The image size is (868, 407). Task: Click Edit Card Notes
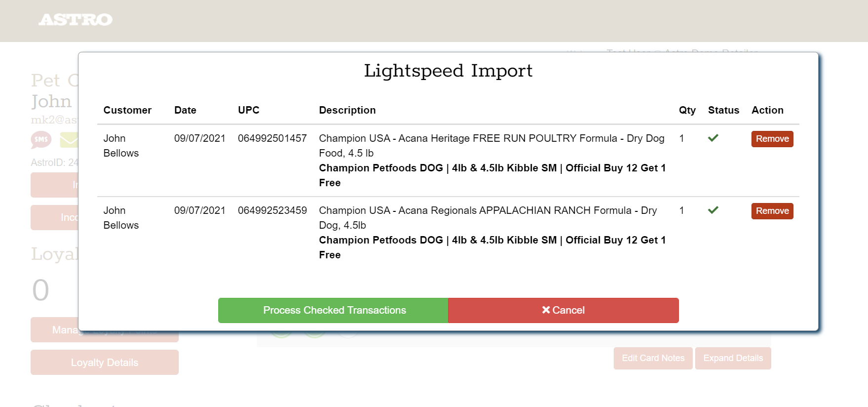pos(653,358)
